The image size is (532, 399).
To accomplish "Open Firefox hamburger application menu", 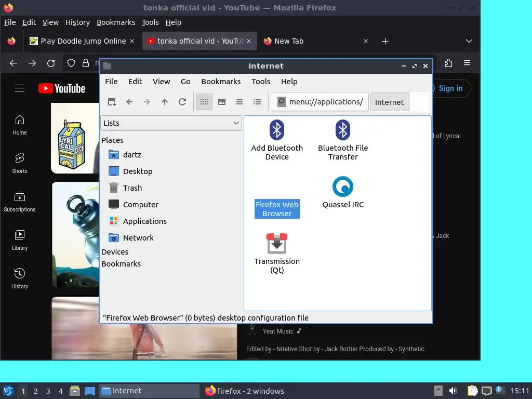I will tap(467, 63).
